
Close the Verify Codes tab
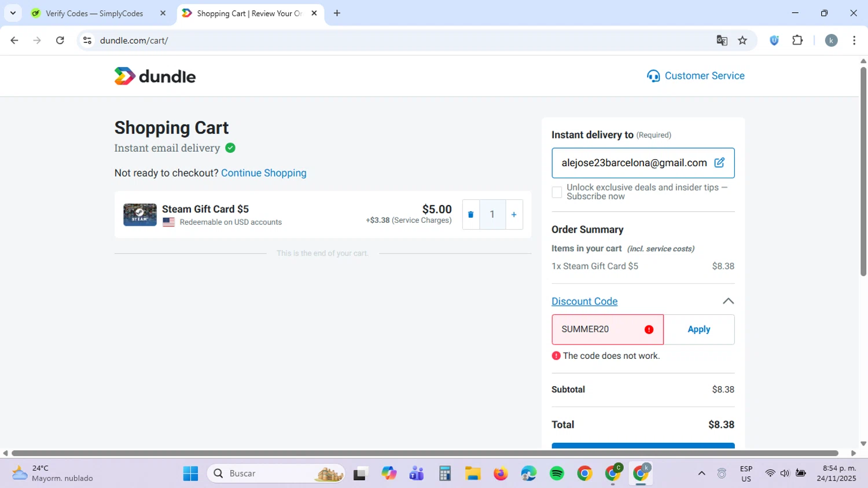[x=163, y=13]
